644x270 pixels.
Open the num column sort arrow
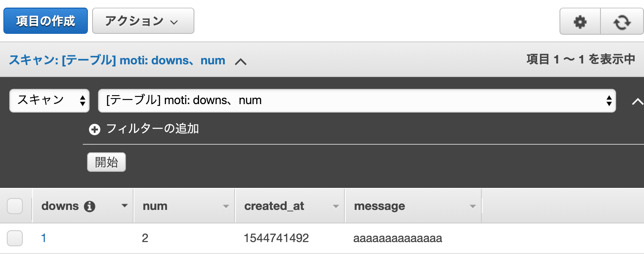226,207
